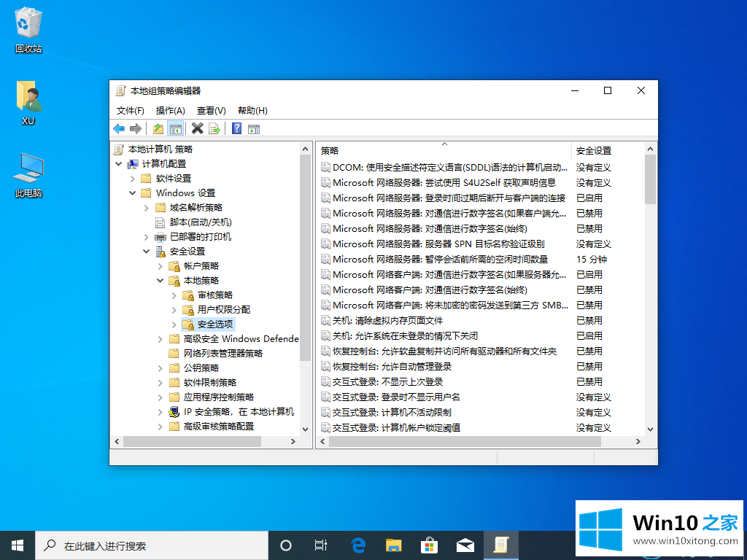Expand the 域名解析策略 node
The image size is (747, 560).
[146, 208]
